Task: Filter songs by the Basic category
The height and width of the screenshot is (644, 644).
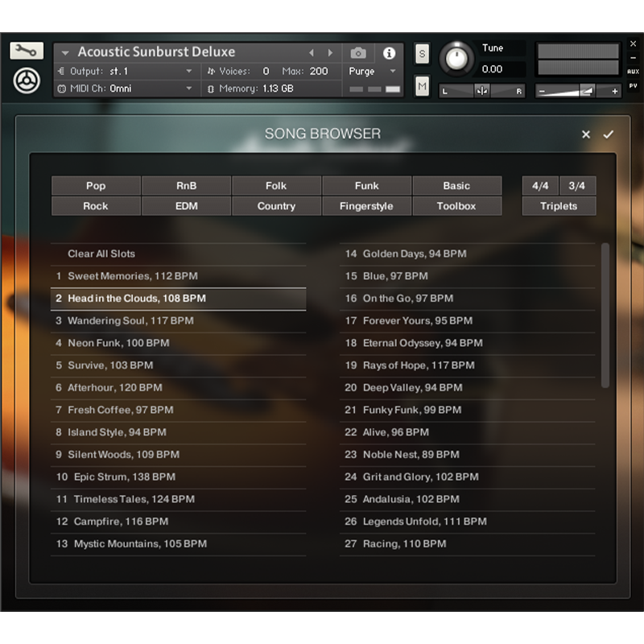Action: point(456,186)
